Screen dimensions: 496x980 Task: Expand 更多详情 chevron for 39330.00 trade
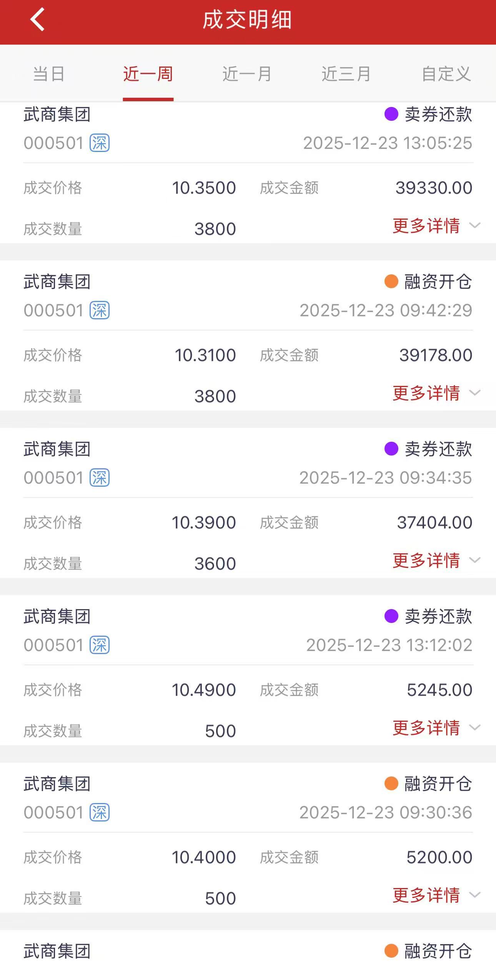click(x=475, y=225)
